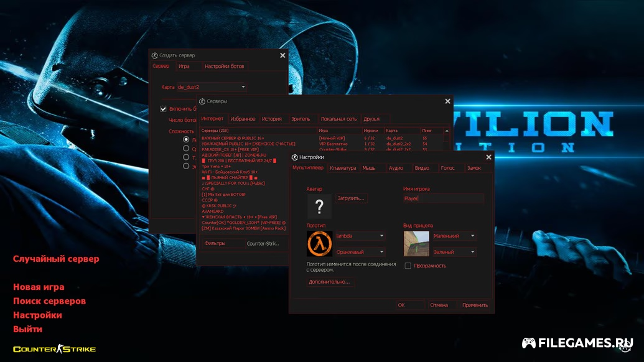Screen dimensions: 644x362
Task: Click the server list scroll-up arrow
Action: click(447, 131)
